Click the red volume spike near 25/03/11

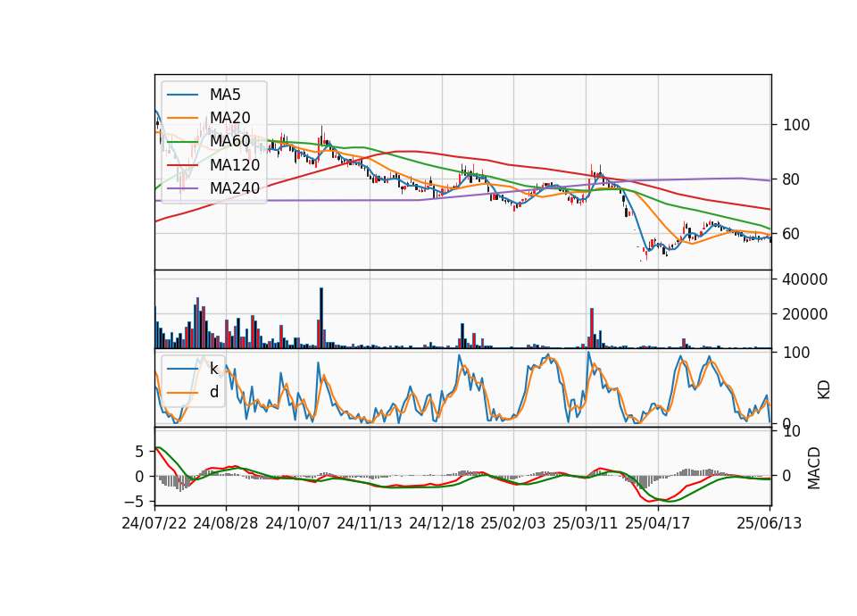[592, 329]
